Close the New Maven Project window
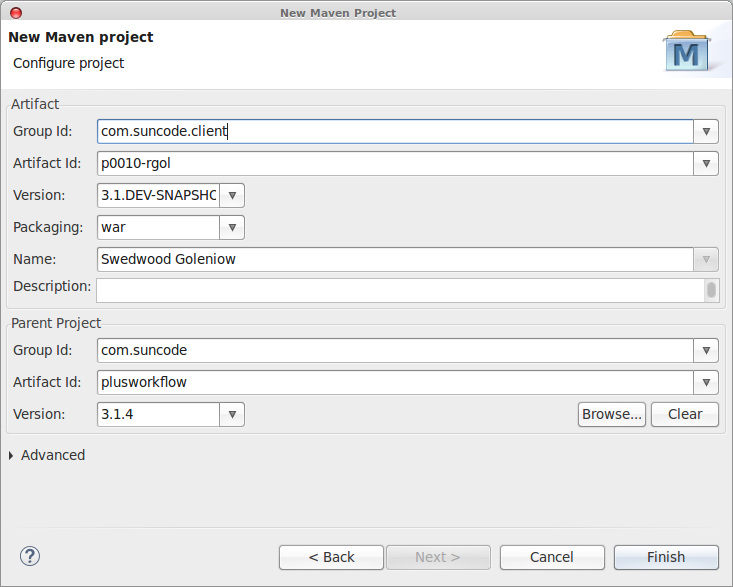 [16, 13]
